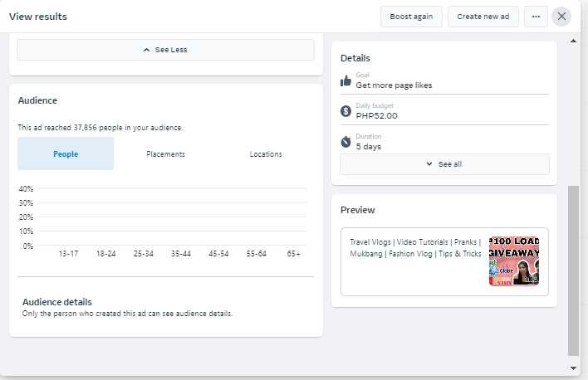The width and height of the screenshot is (588, 380).
Task: Open the giveaway ad preview thumbnail
Action: click(514, 261)
